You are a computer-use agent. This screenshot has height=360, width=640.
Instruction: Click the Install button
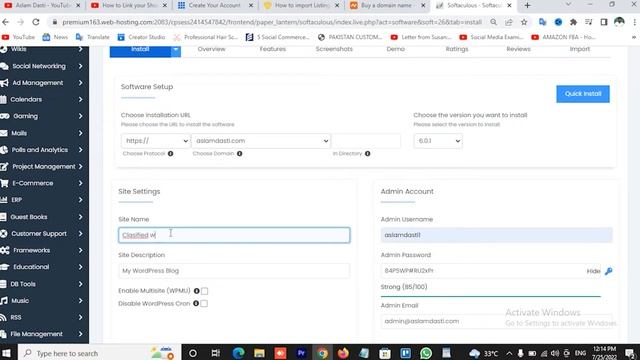point(140,50)
